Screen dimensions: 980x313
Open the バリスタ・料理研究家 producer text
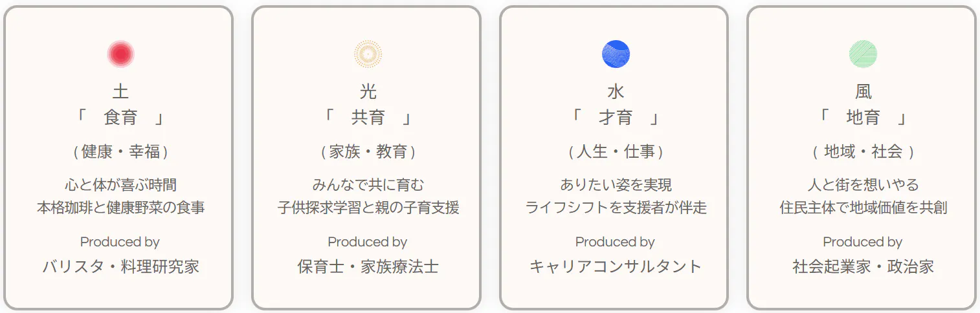pyautogui.click(x=120, y=266)
